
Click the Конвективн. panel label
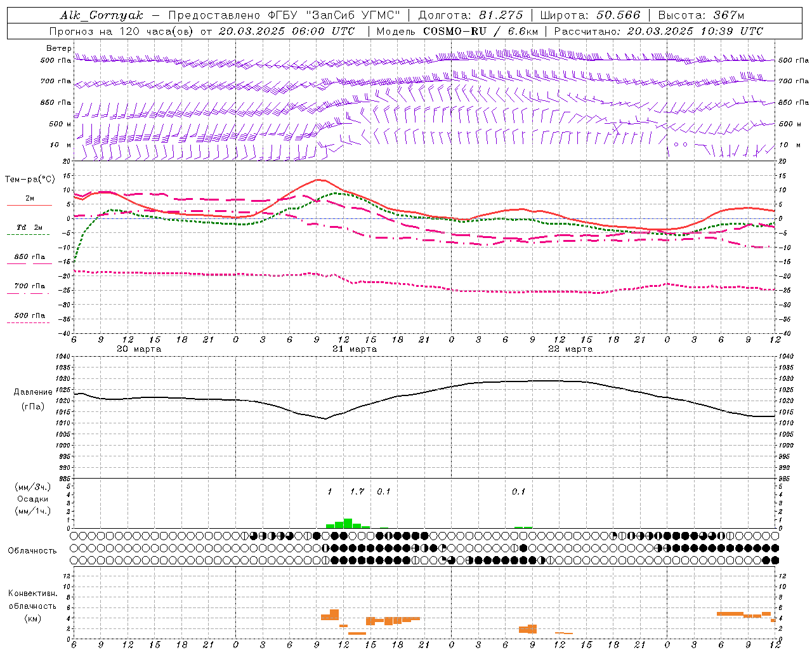click(x=33, y=594)
